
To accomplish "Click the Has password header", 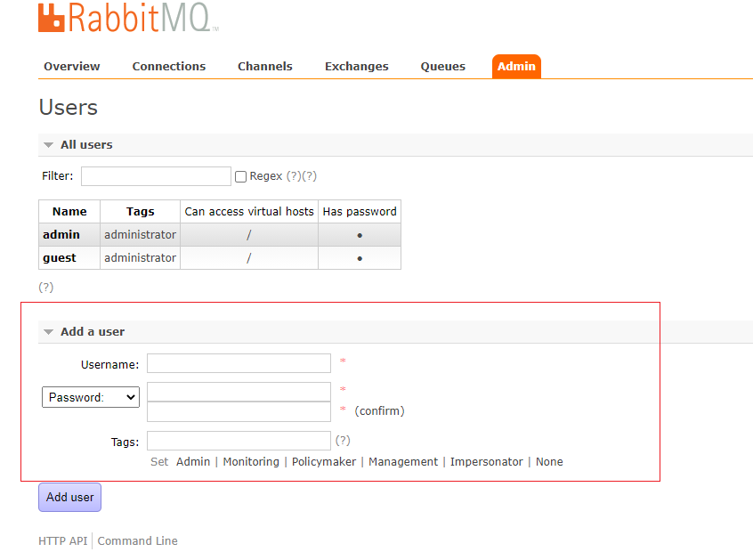I will pos(360,212).
